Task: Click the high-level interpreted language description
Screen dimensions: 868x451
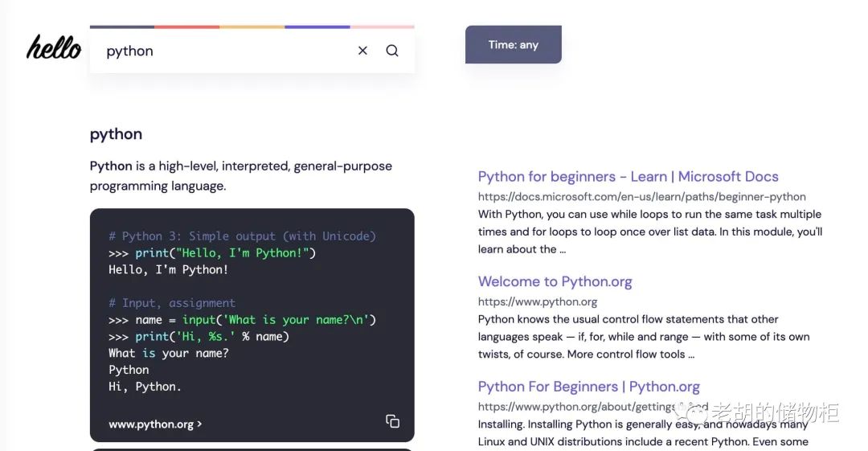Action: pyautogui.click(x=241, y=175)
